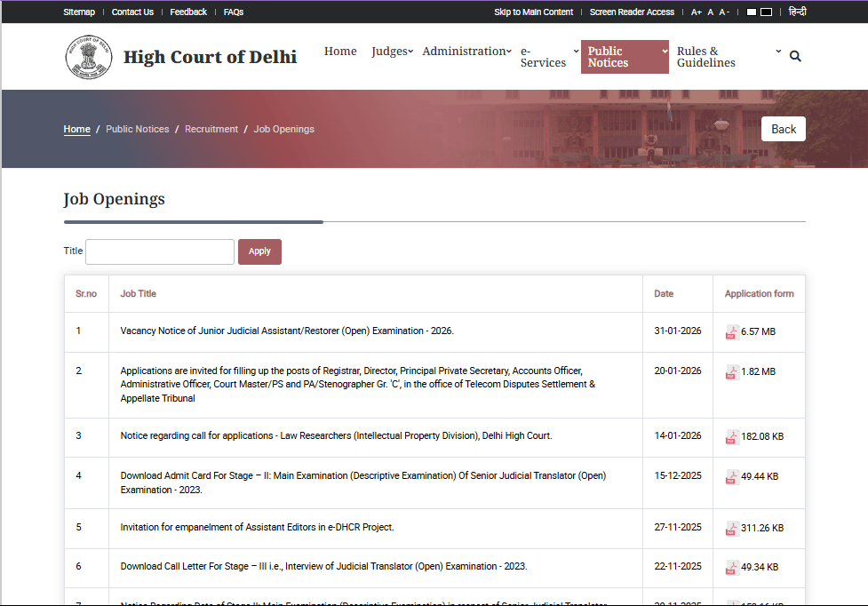
Task: Click the High Court of Delhi emblem logo
Action: pos(87,56)
